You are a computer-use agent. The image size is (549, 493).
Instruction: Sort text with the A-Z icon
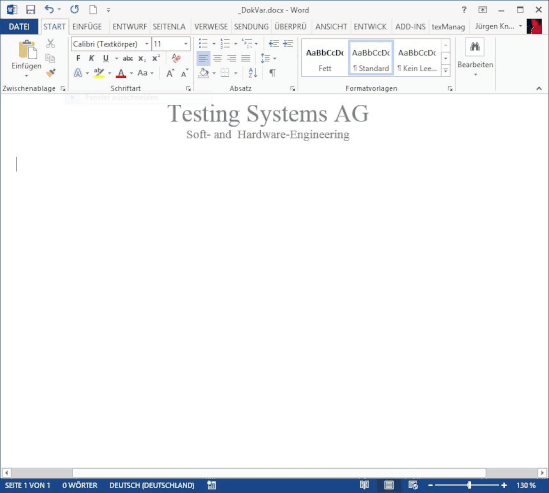pyautogui.click(x=253, y=73)
